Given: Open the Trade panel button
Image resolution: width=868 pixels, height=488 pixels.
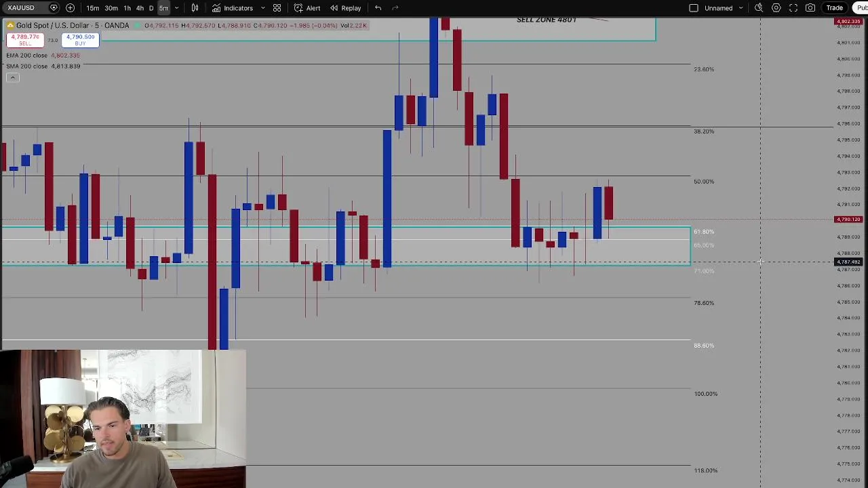Looking at the screenshot, I should click(x=834, y=8).
